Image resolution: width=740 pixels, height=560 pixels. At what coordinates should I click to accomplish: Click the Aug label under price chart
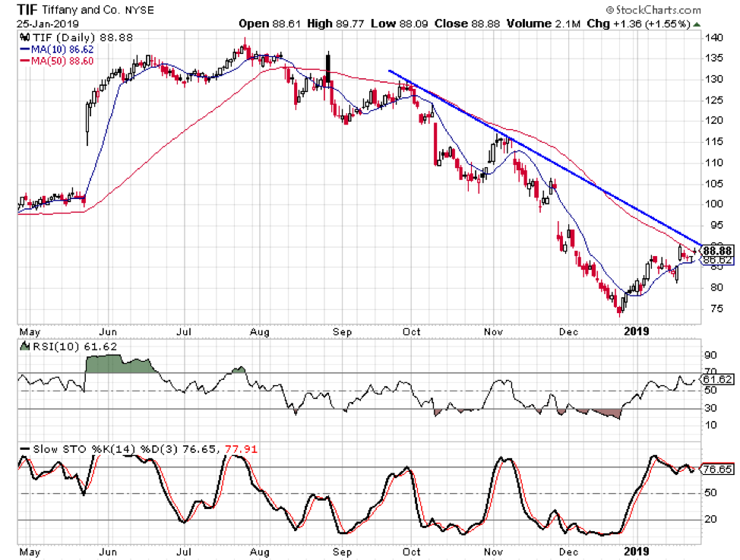tap(260, 332)
